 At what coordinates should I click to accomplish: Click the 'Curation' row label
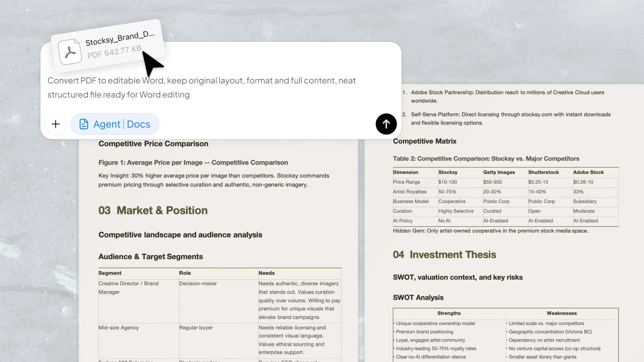click(x=402, y=211)
